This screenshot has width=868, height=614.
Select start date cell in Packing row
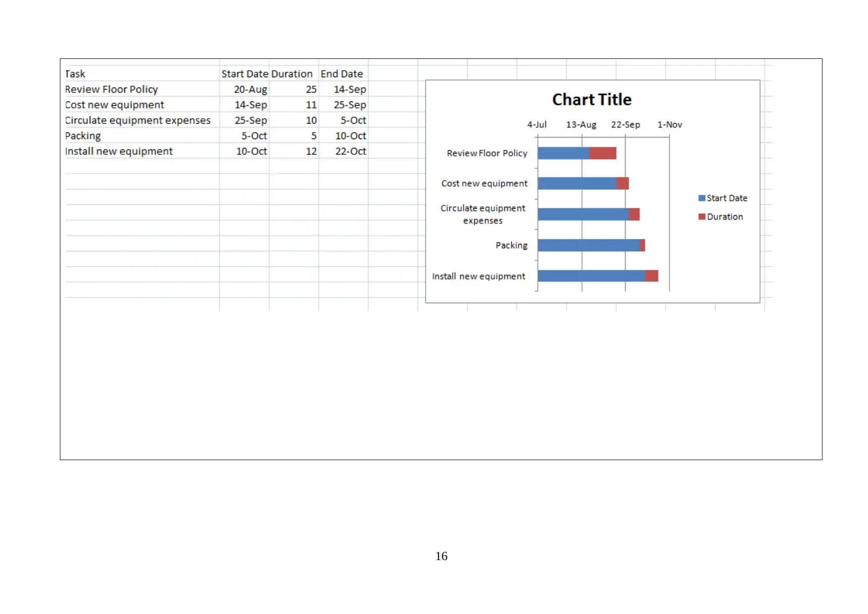[244, 136]
